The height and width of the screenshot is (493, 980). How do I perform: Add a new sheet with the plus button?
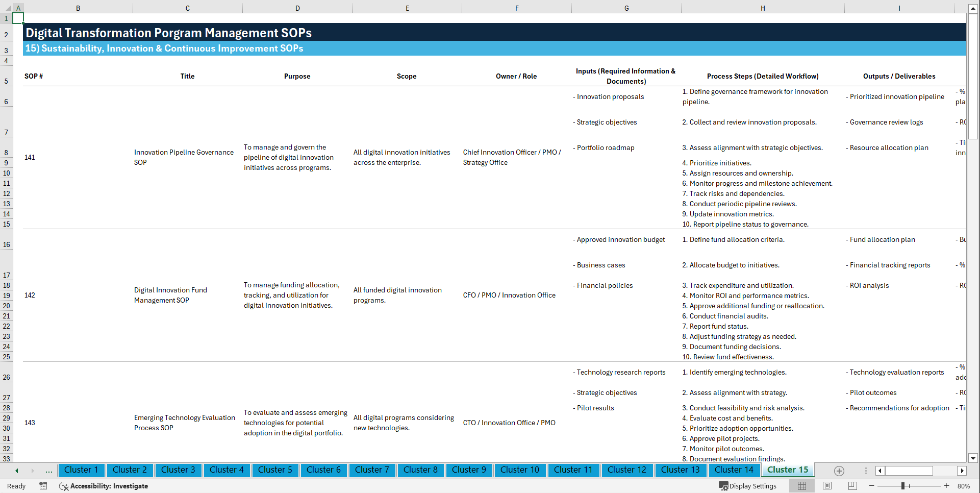tap(839, 471)
